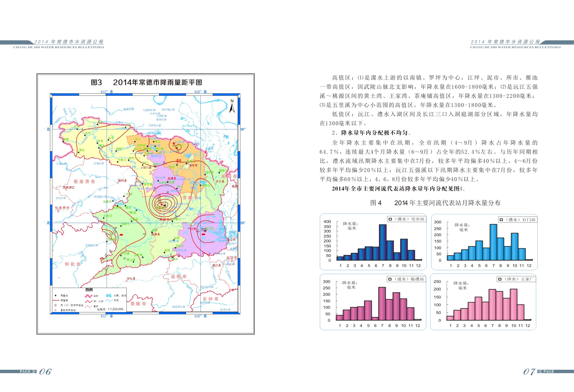Click the 河流 river line legend symbol

pos(109,301)
